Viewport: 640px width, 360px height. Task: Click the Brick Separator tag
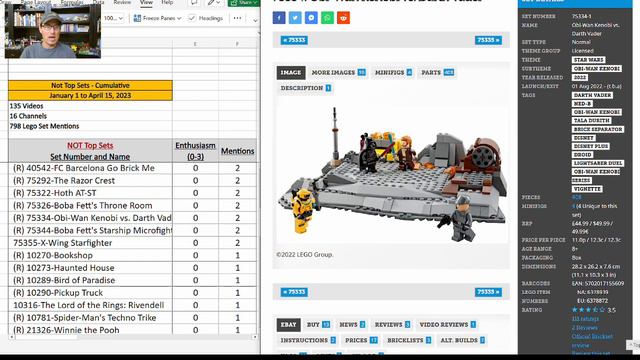tap(598, 129)
